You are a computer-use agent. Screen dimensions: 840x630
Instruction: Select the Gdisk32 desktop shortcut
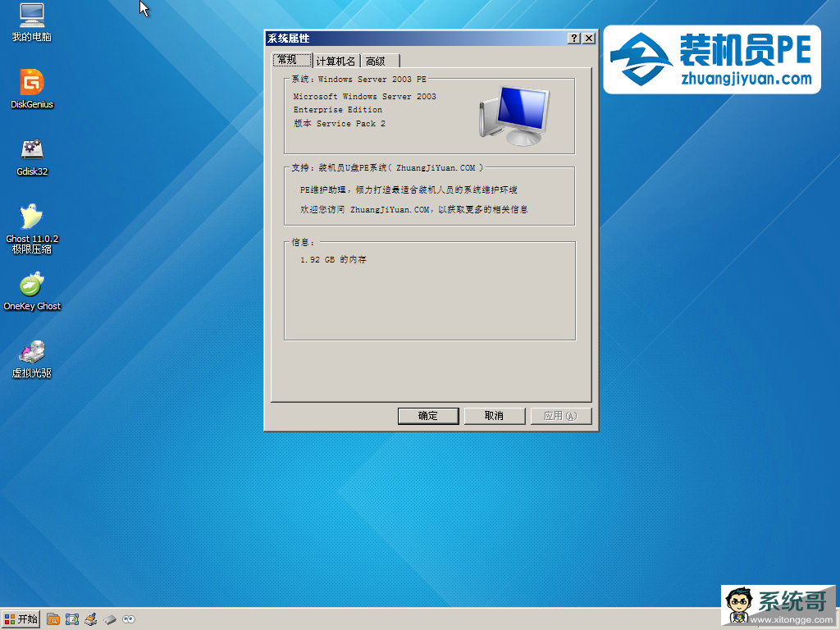32,157
